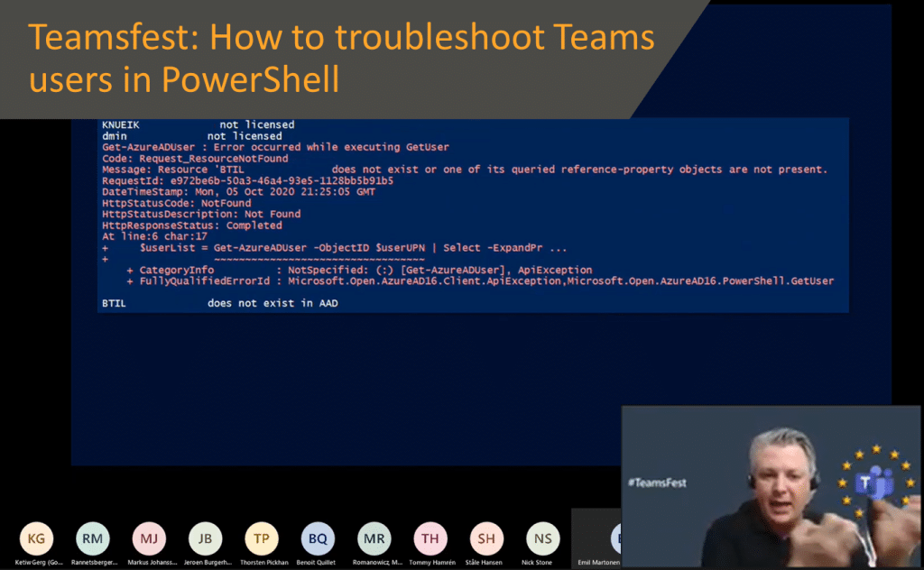
Task: Click Thorsten Pickhan's TP avatar
Action: 261,538
